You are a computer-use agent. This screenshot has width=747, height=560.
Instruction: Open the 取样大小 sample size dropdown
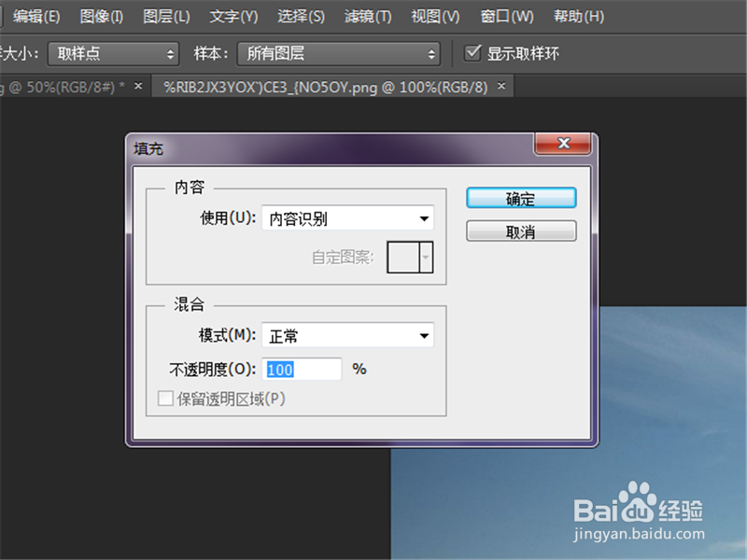tap(112, 54)
